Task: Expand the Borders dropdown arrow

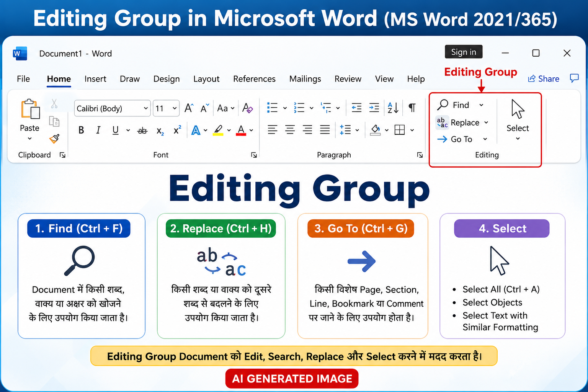Action: pos(412,130)
